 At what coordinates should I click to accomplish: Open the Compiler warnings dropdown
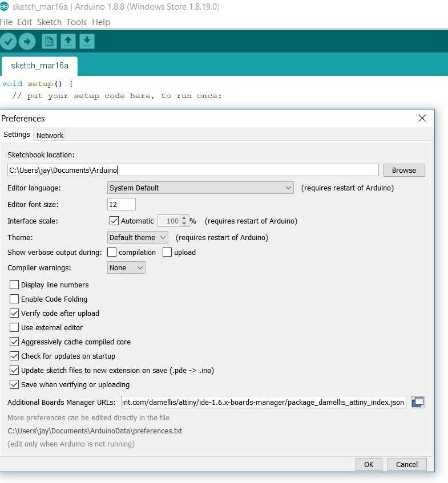(126, 267)
